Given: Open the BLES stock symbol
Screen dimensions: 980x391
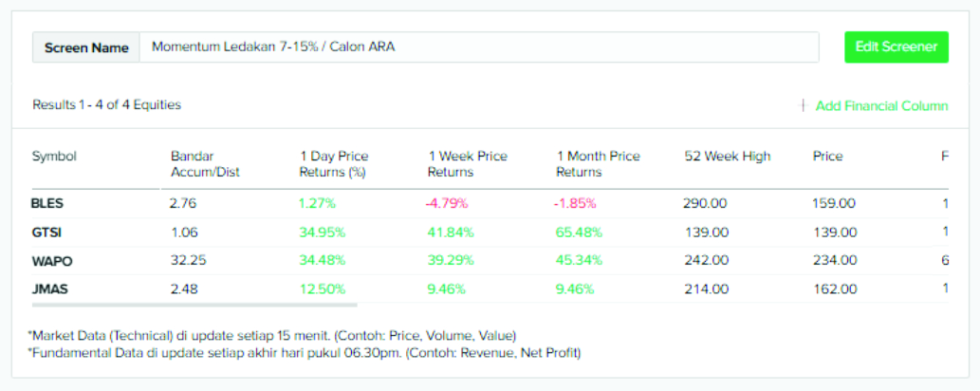Looking at the screenshot, I should coord(47,203).
